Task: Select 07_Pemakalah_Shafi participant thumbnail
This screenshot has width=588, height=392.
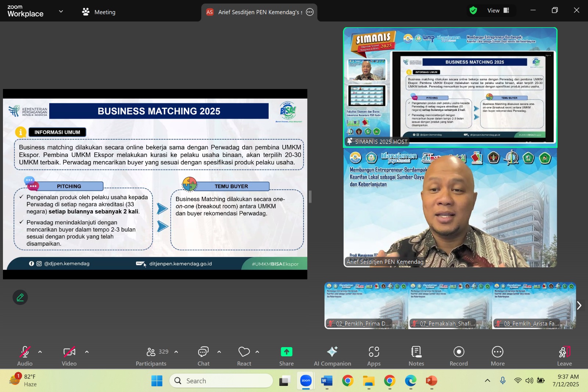Action: 450,306
